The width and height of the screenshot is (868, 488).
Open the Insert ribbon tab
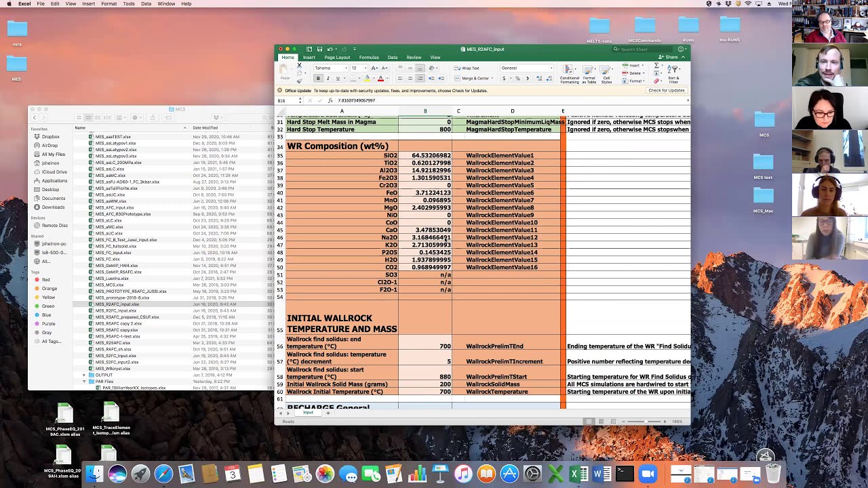(x=309, y=58)
